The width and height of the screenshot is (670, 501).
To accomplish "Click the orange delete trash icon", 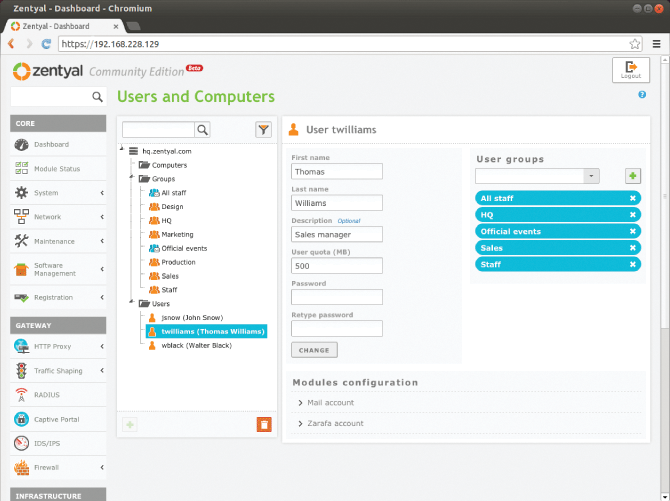I will pos(264,424).
